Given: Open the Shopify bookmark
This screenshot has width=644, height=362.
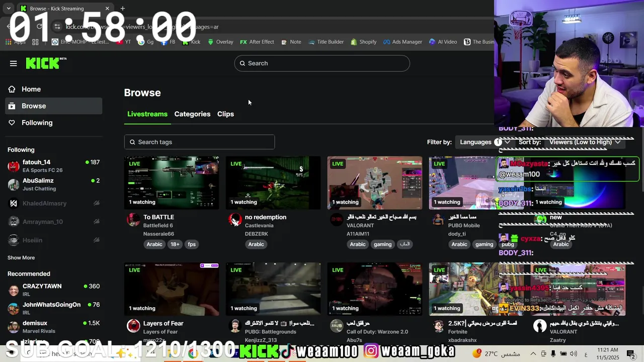Looking at the screenshot, I should [x=364, y=42].
